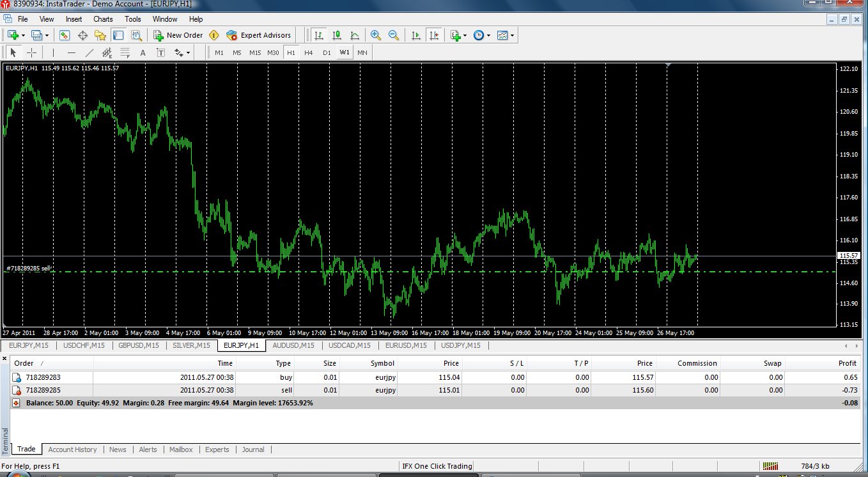
Task: Select the Crosshair tool
Action: pyautogui.click(x=31, y=52)
